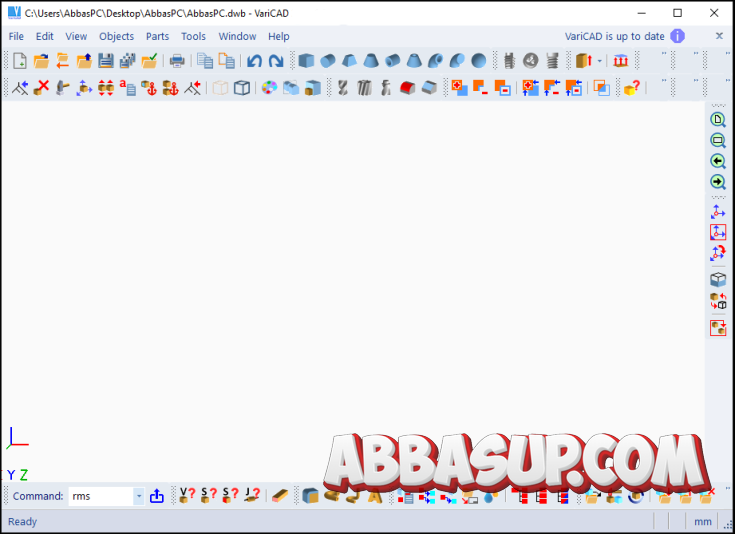The width and height of the screenshot is (735, 534).
Task: Click the spring coil icon
Action: pos(553,60)
